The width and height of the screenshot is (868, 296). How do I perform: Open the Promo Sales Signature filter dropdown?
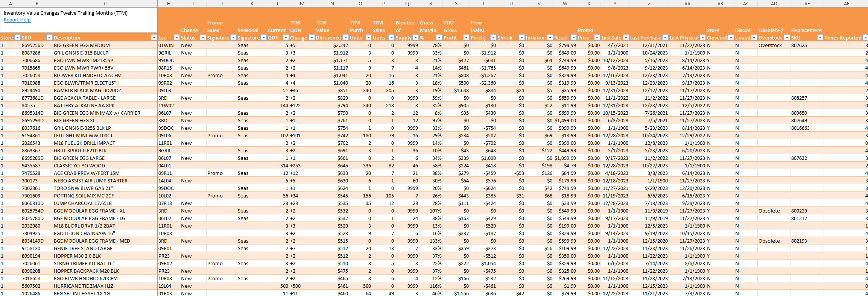(x=233, y=38)
